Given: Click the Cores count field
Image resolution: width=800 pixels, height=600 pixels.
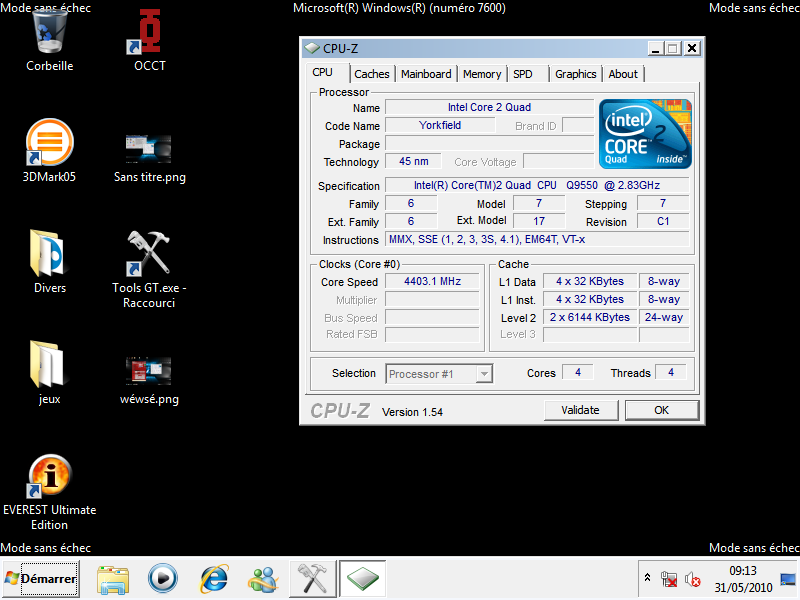Looking at the screenshot, I should pos(578,372).
